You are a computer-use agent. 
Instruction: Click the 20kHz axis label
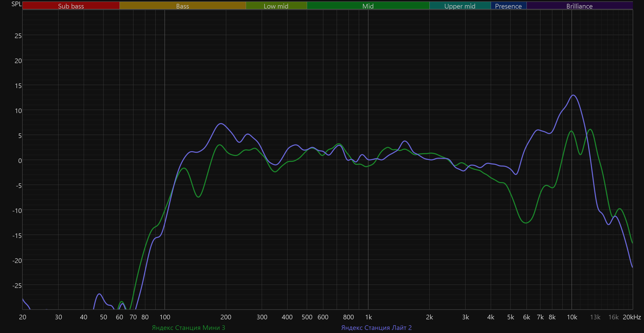coord(632,317)
